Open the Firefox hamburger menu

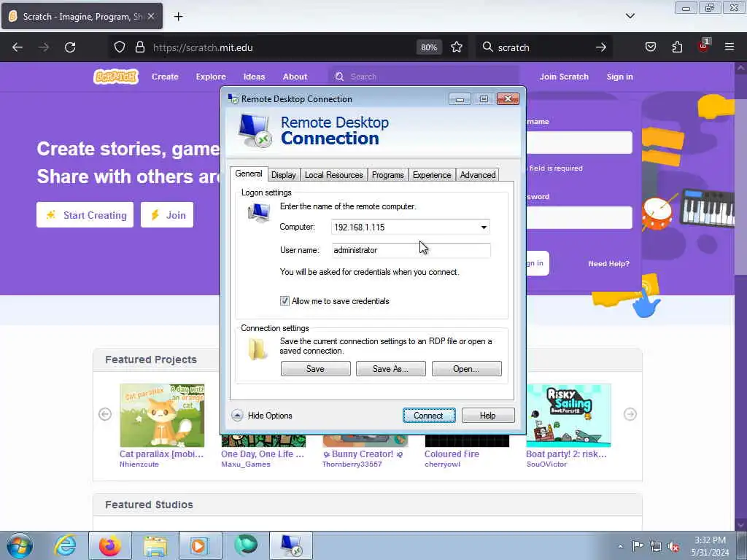tap(729, 47)
